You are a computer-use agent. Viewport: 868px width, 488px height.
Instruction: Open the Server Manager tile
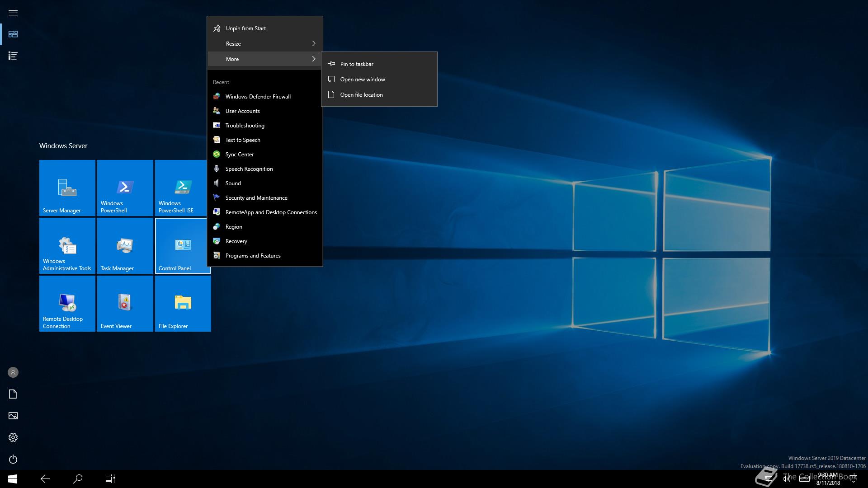coord(67,188)
